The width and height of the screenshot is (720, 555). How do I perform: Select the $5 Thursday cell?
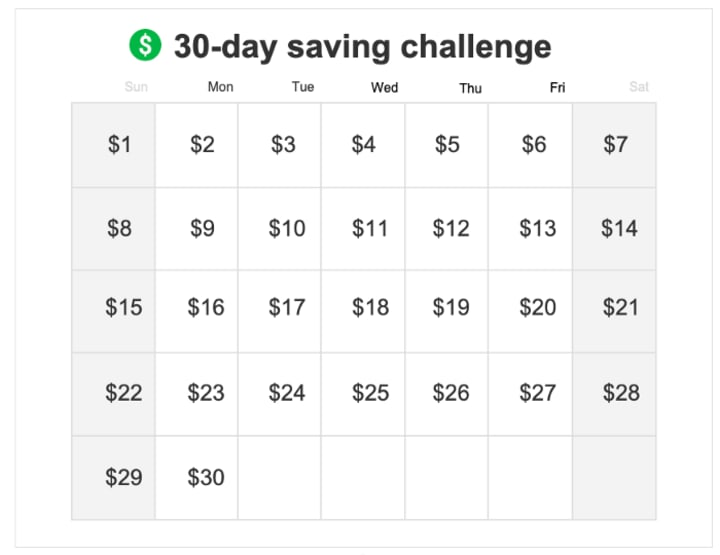pyautogui.click(x=447, y=145)
